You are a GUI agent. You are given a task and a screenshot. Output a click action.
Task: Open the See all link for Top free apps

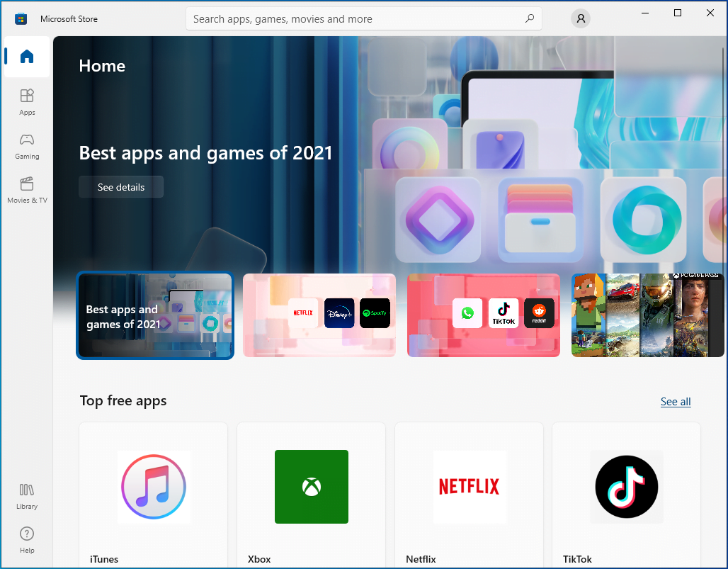coord(676,402)
